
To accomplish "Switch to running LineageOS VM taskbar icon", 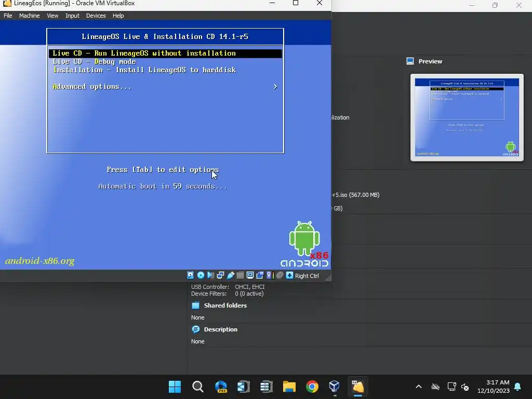I will point(358,387).
